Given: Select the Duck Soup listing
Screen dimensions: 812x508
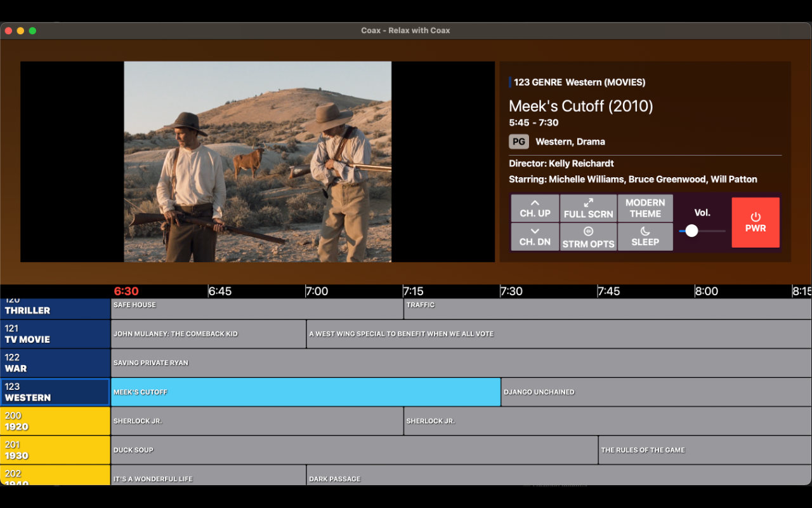Looking at the screenshot, I should point(355,450).
